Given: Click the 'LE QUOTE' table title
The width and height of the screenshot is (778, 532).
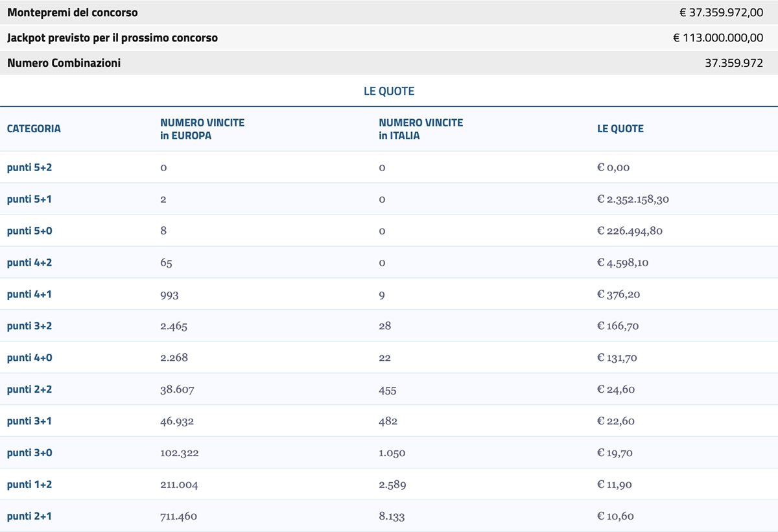Looking at the screenshot, I should click(x=389, y=91).
